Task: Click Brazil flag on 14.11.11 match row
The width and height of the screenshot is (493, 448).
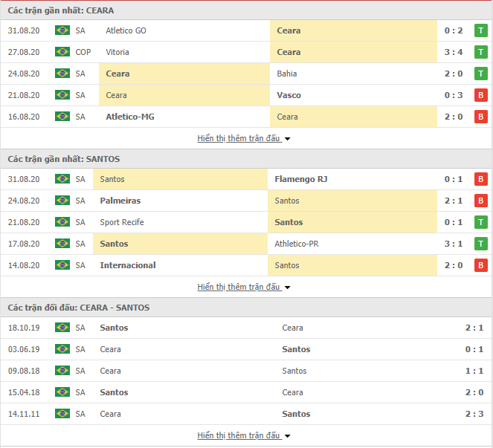Action: [x=62, y=414]
